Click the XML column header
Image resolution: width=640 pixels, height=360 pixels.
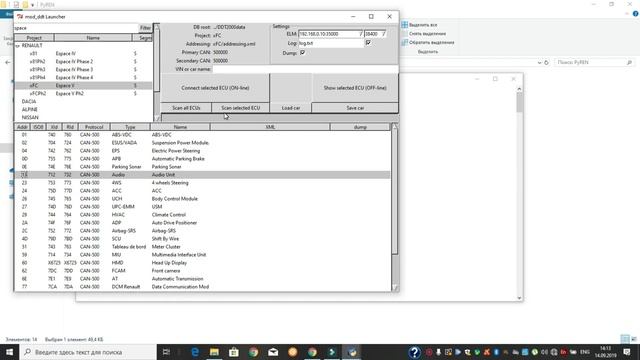tap(270, 127)
